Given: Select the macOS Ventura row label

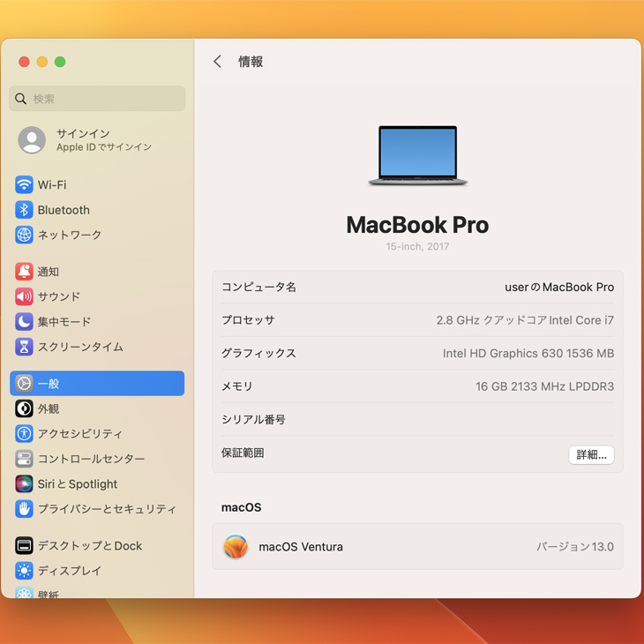Looking at the screenshot, I should tap(301, 547).
